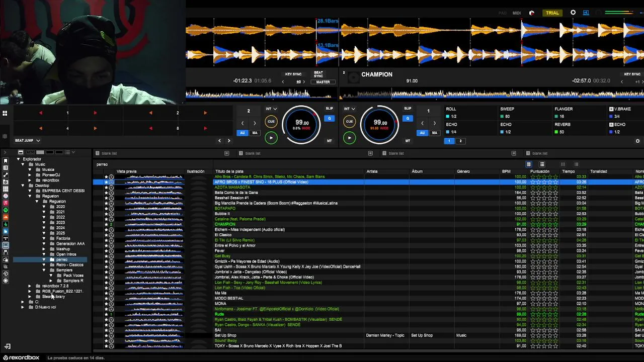Toggle the right deck SLIP mode

[x=408, y=109]
